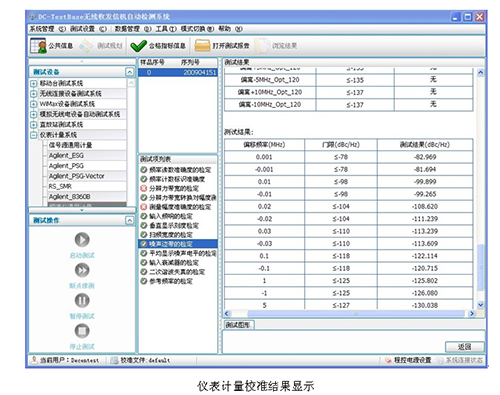Click the 校准文件 default status entry
This screenshot has width=500, height=395.
(x=141, y=360)
